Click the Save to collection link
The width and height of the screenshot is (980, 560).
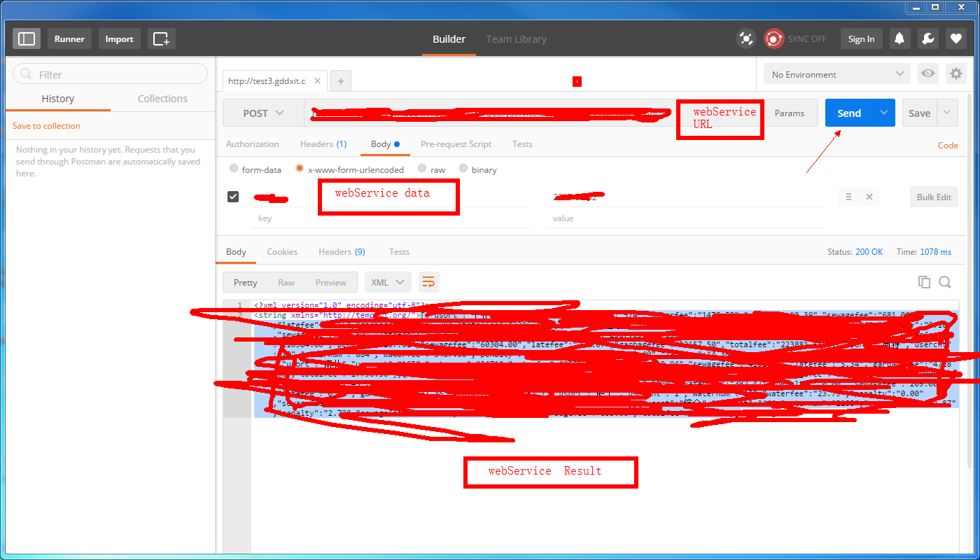[x=46, y=126]
